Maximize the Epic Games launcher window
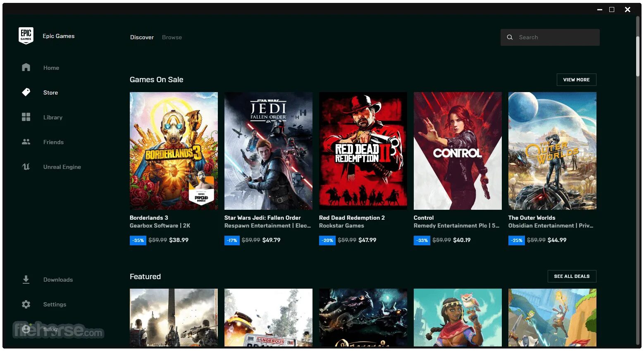644x351 pixels. pos(612,9)
